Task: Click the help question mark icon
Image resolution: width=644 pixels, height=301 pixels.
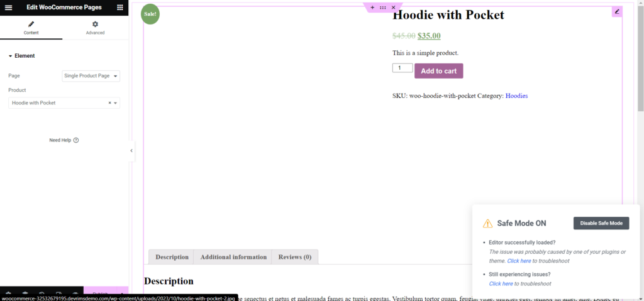Action: (x=76, y=140)
